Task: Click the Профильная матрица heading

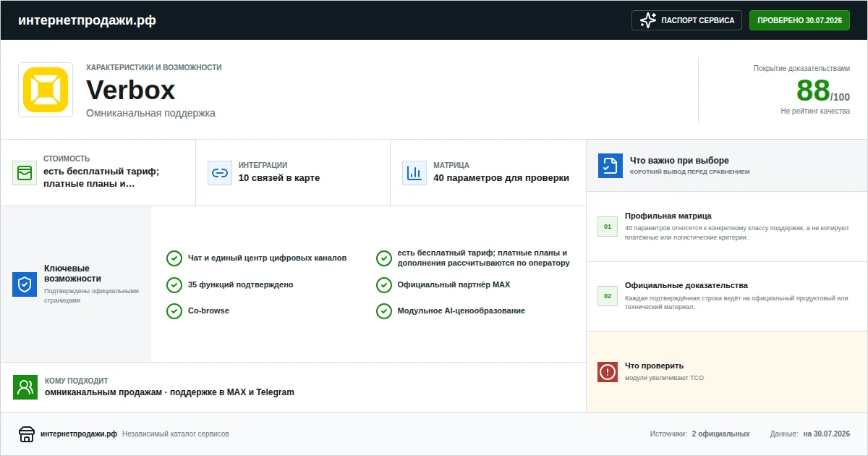Action: click(x=668, y=216)
